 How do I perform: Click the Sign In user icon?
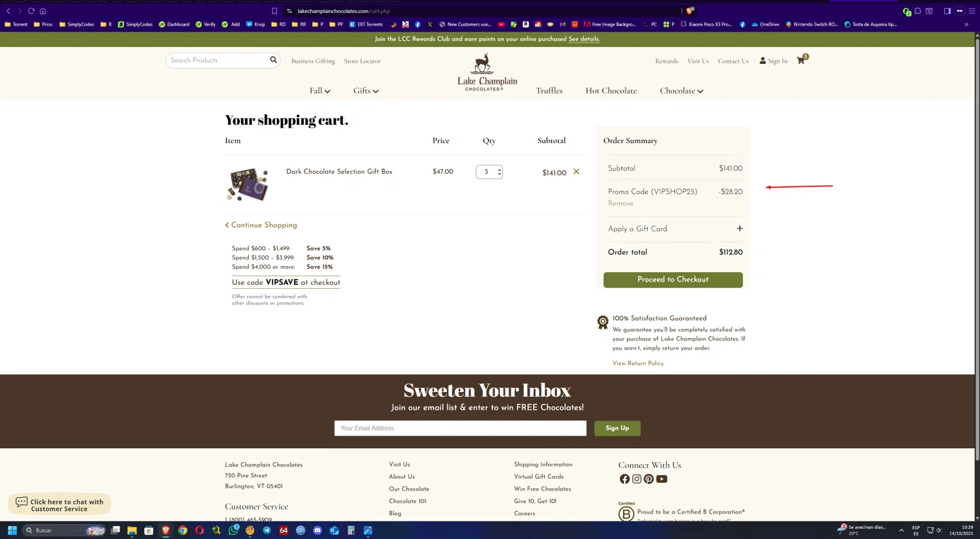[762, 61]
